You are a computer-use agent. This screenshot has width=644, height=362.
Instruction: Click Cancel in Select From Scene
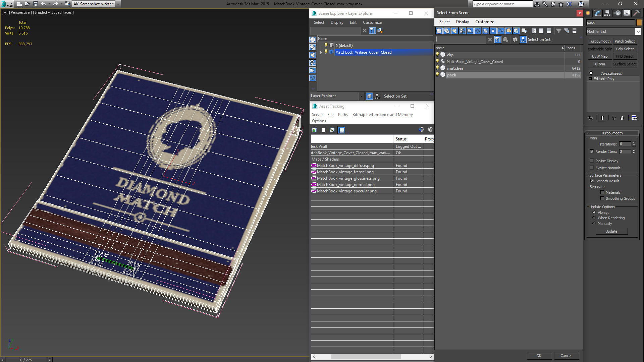tap(566, 356)
